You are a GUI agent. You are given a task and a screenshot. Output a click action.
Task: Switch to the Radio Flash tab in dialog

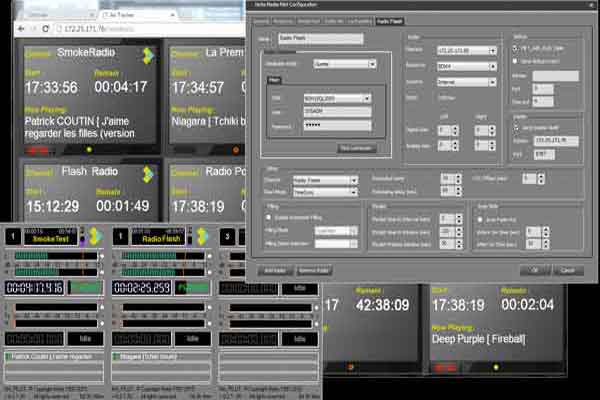click(x=389, y=21)
